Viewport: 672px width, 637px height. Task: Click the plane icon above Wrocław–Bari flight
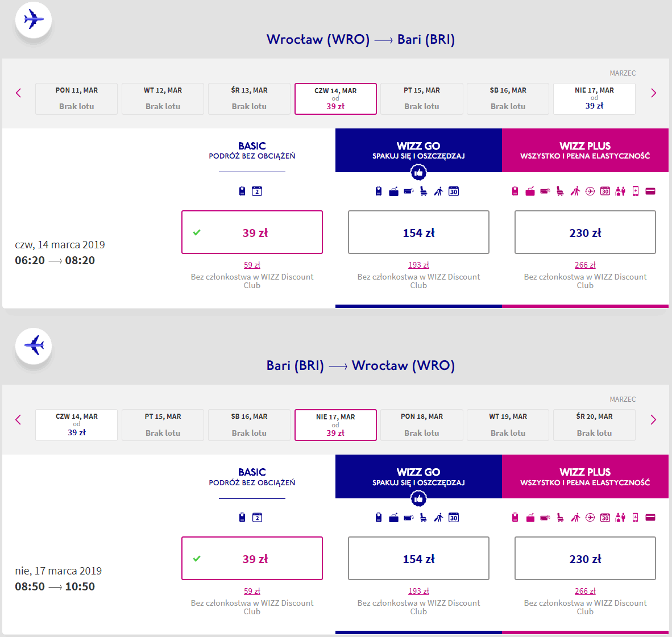34,20
